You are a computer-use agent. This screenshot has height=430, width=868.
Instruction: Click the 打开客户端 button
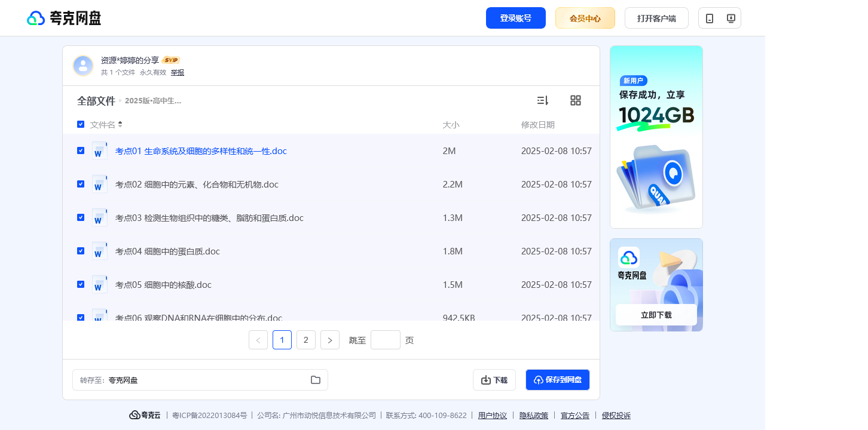click(x=656, y=18)
